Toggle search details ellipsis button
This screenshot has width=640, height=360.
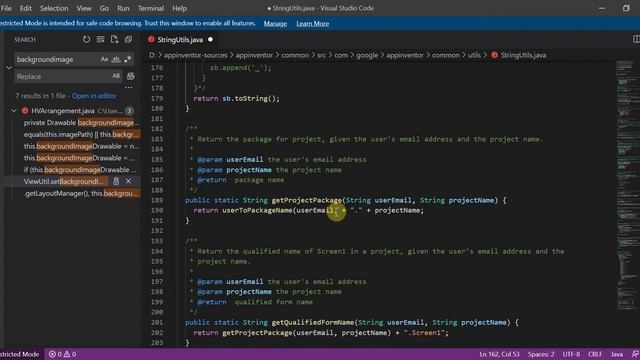click(x=129, y=87)
